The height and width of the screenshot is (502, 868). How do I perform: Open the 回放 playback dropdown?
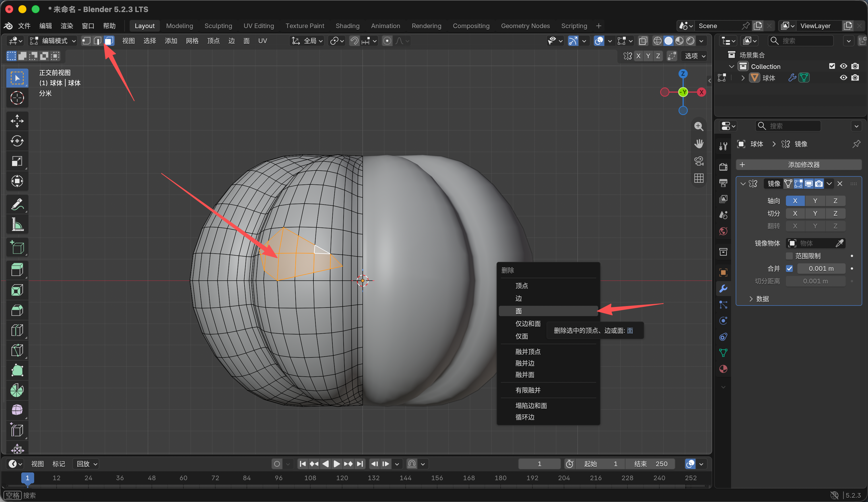point(86,464)
